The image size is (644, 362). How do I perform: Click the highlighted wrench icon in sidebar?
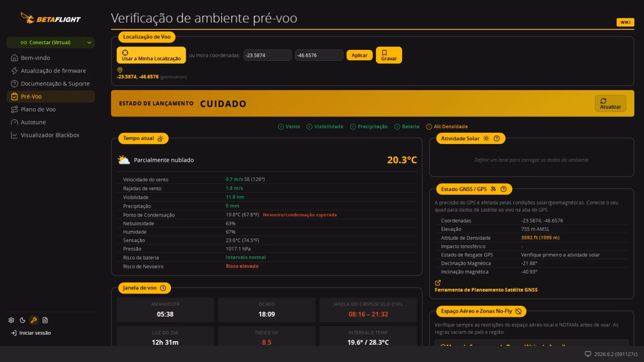pos(34,320)
